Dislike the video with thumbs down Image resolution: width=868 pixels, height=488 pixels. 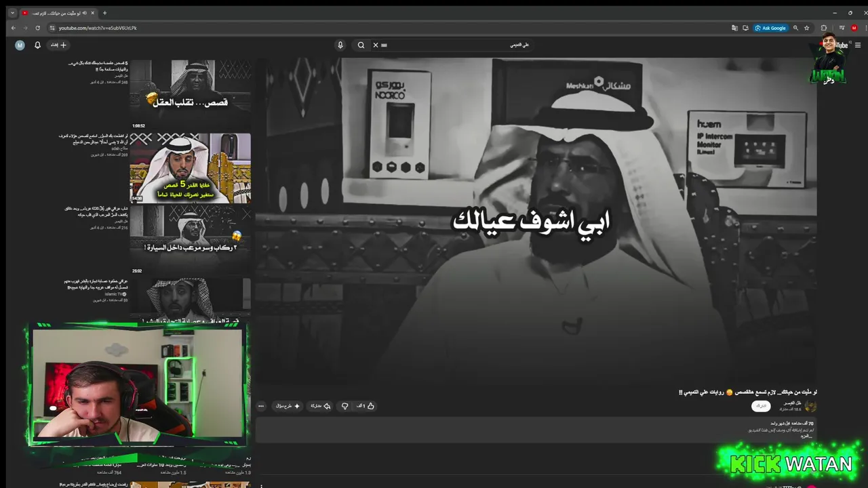point(344,406)
